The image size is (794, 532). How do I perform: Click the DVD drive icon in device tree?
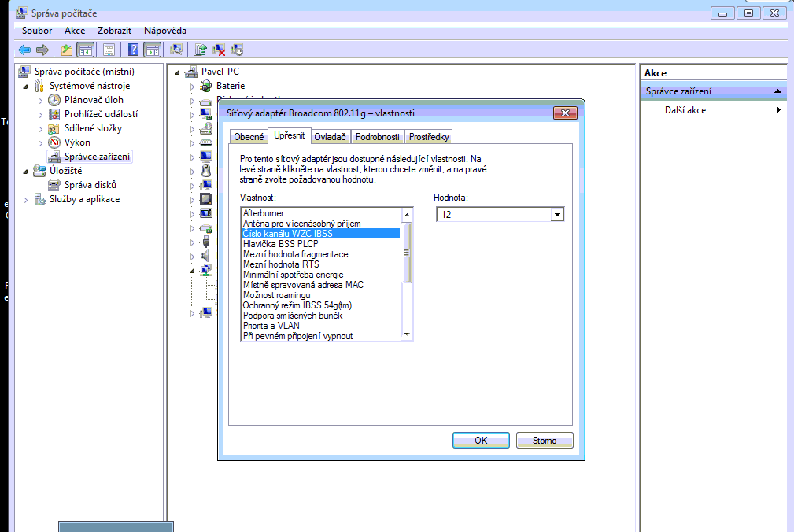(206, 128)
